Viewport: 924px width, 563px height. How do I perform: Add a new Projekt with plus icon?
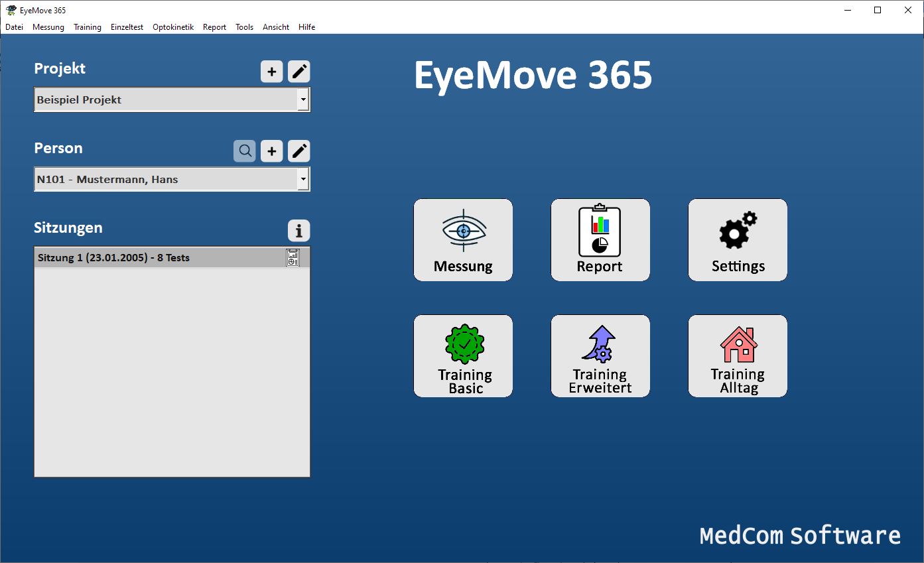(271, 72)
